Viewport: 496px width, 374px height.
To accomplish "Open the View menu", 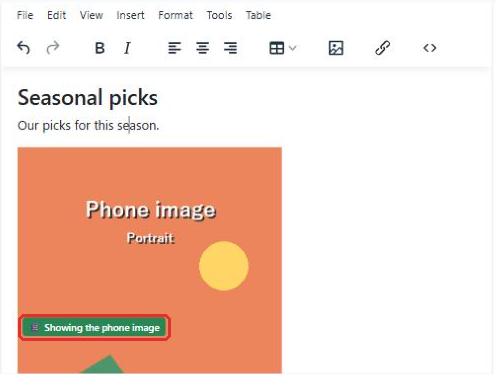I will click(x=91, y=15).
